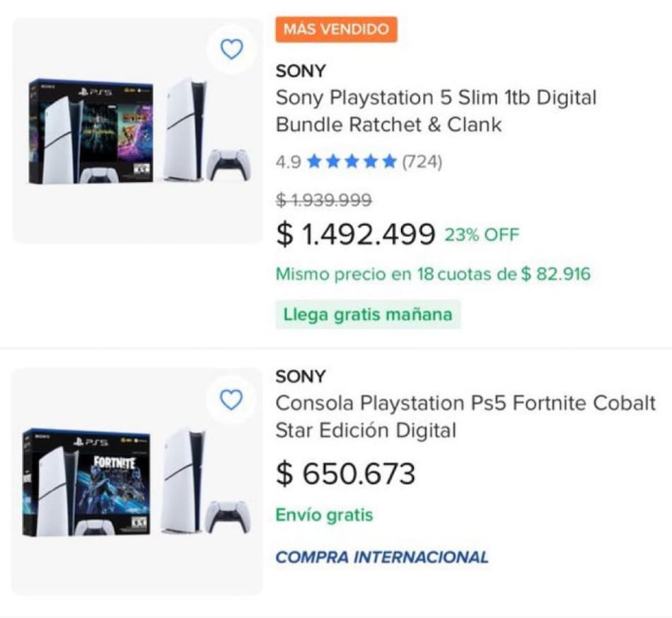Click the COMPRA INTERNACIONAL label

click(382, 557)
